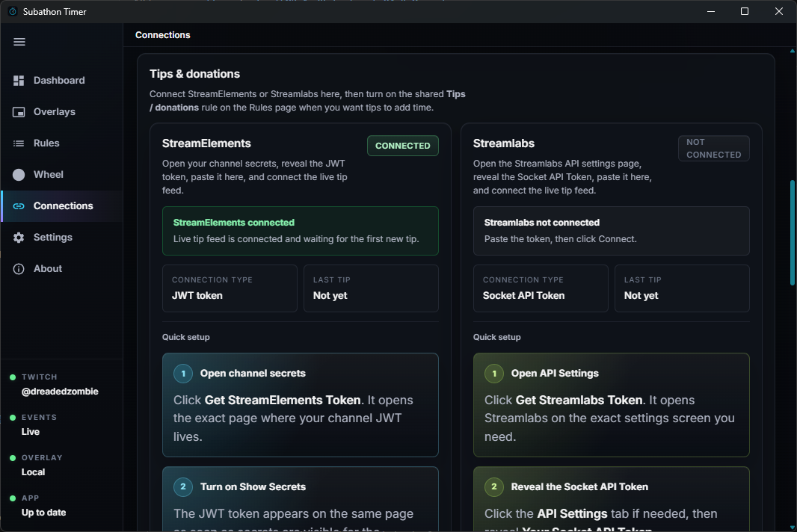Click the Turn on Show Secrets step
Screen dimensions: 797x532
point(301,499)
